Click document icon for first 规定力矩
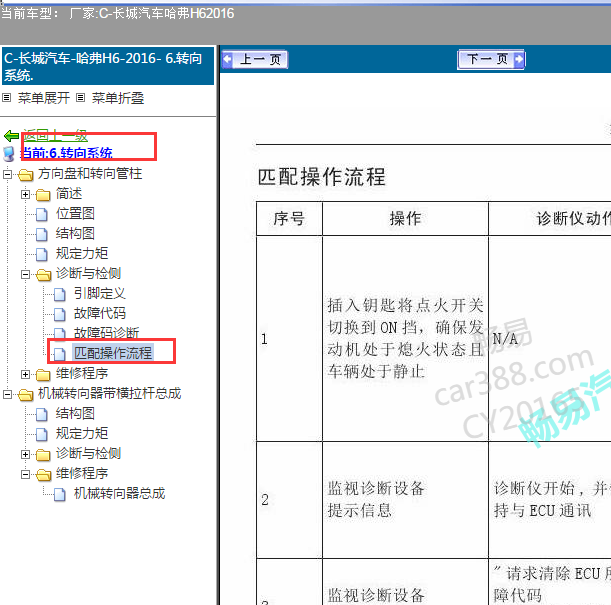The height and width of the screenshot is (605, 611). [42, 254]
